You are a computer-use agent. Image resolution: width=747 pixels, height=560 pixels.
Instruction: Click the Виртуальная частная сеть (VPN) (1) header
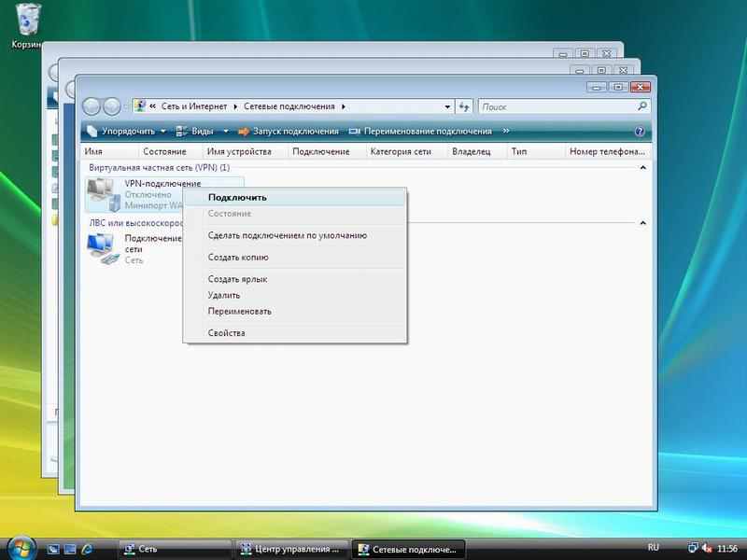tap(159, 168)
